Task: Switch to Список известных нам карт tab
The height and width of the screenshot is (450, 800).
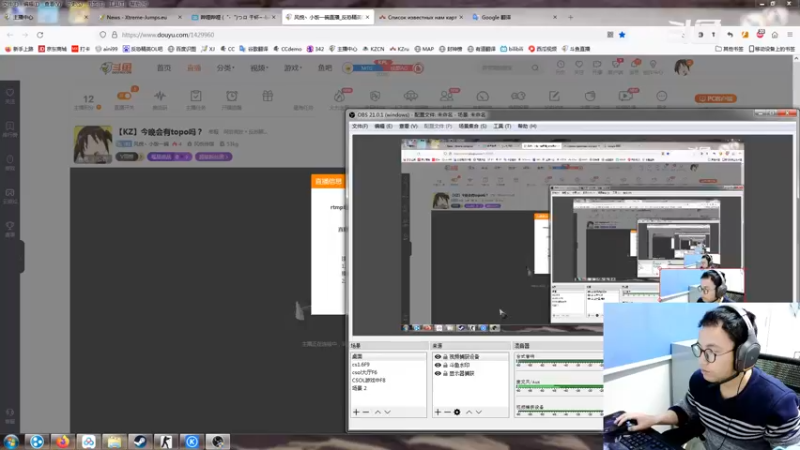Action: (x=420, y=17)
